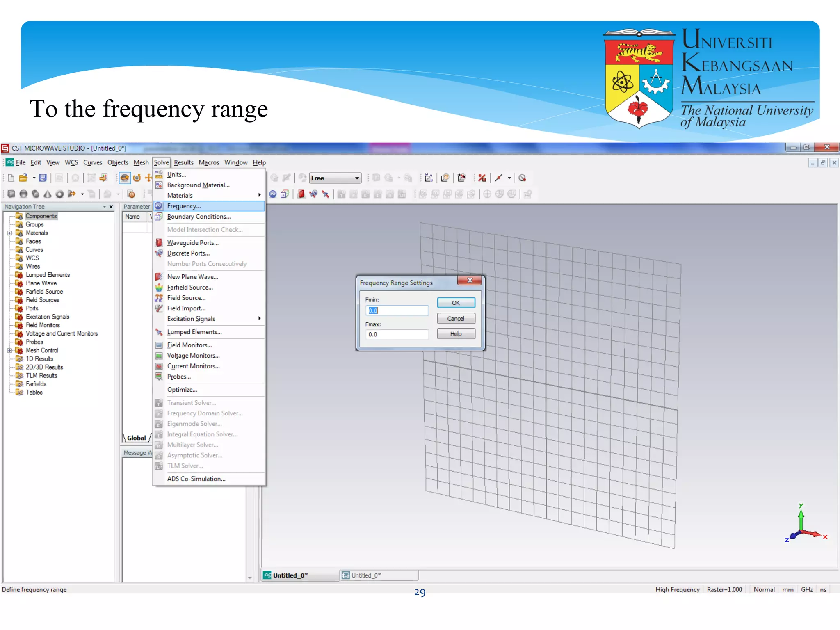Open the Free view mode dropdown
840x630 pixels.
click(357, 178)
